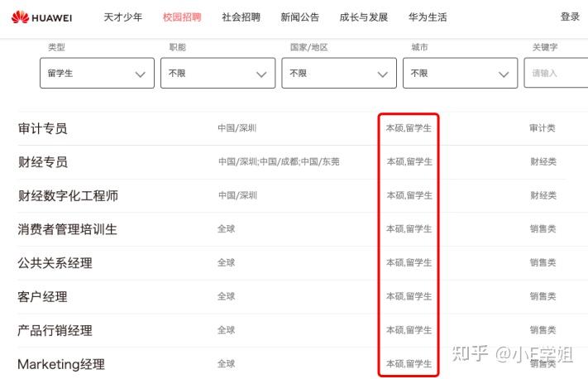The height and width of the screenshot is (379, 588).
Task: Click 销售类 in 公共关系经理 row
Action: click(543, 262)
